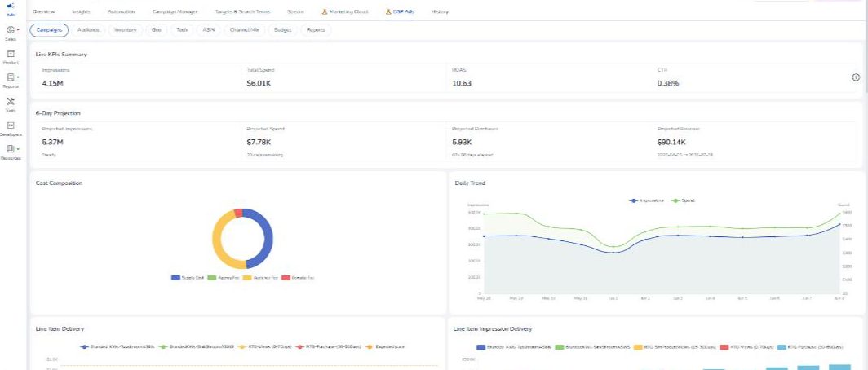
Task: Click the CTR value 0.38%
Action: 668,83
